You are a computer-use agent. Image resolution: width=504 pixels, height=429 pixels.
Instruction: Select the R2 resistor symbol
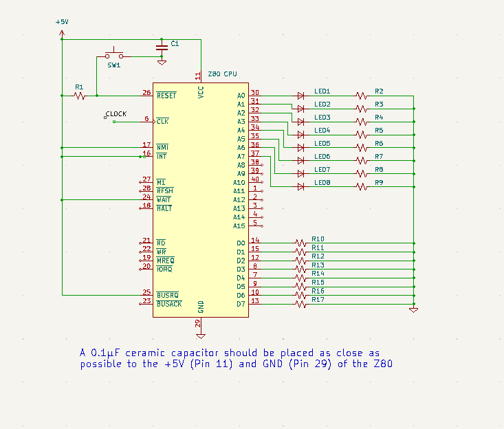(362, 96)
